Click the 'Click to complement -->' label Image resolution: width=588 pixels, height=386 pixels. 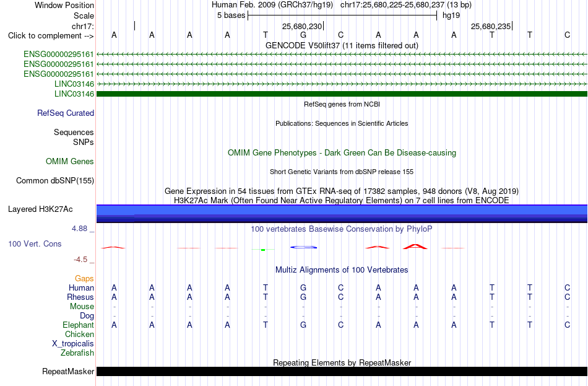[51, 36]
